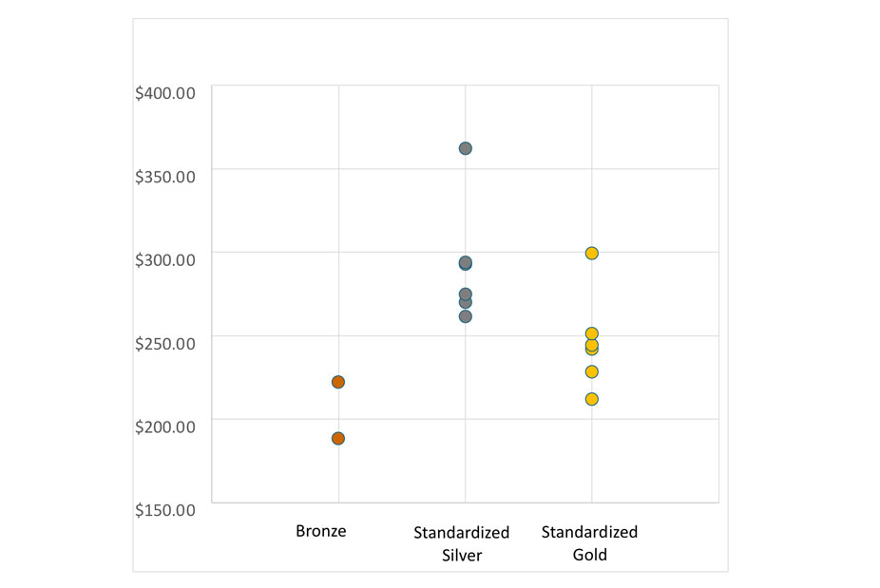The height and width of the screenshot is (588, 880).
Task: Click the $200.00 axis label
Action: tap(165, 426)
